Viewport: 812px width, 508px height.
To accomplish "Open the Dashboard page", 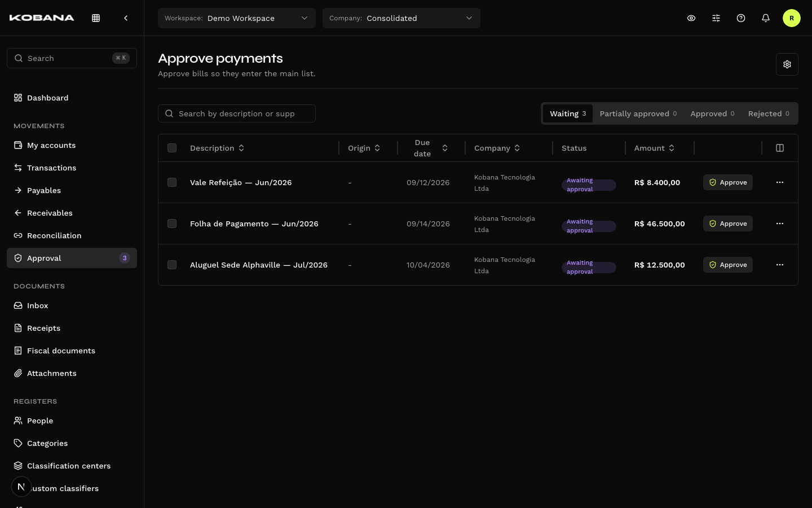I will click(72, 98).
